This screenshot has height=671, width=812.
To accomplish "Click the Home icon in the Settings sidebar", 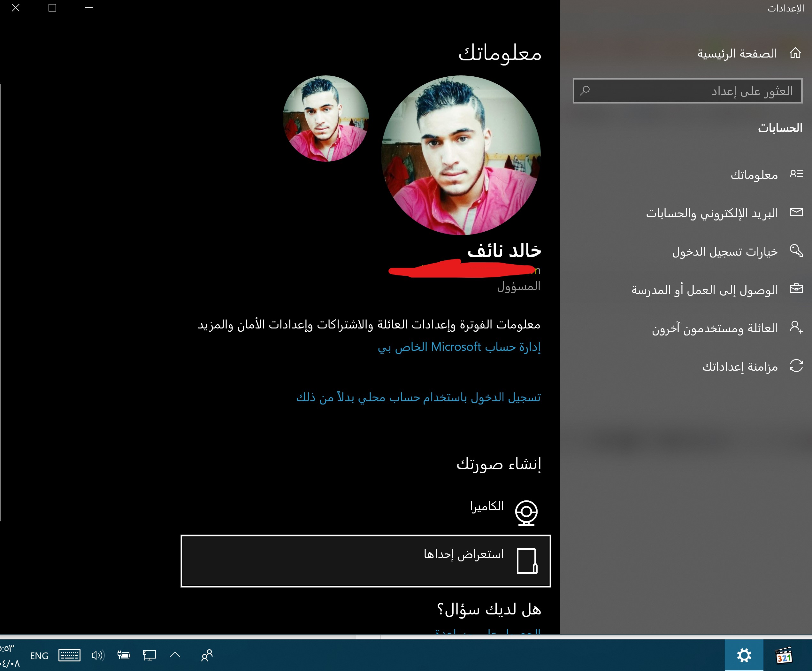I will [795, 53].
